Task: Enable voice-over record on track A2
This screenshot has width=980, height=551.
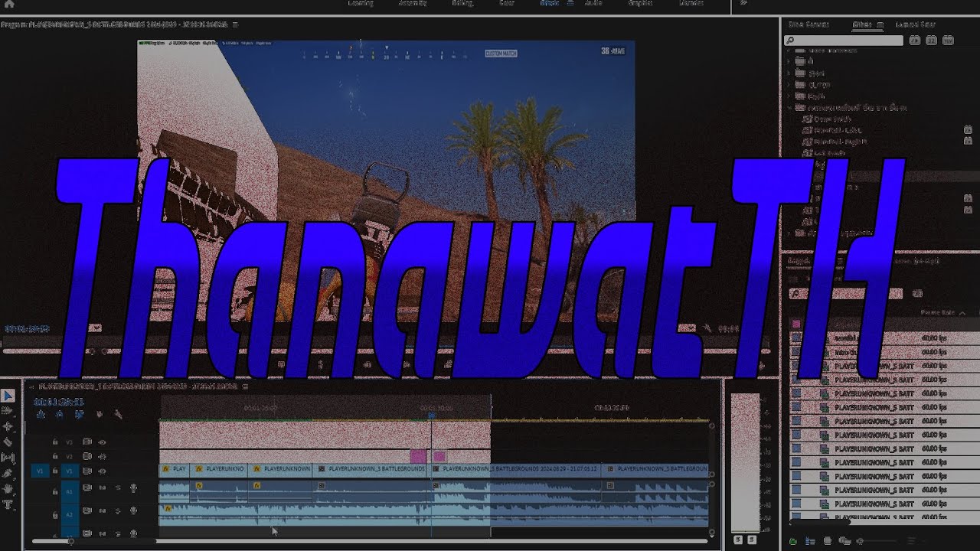Action: pyautogui.click(x=133, y=510)
